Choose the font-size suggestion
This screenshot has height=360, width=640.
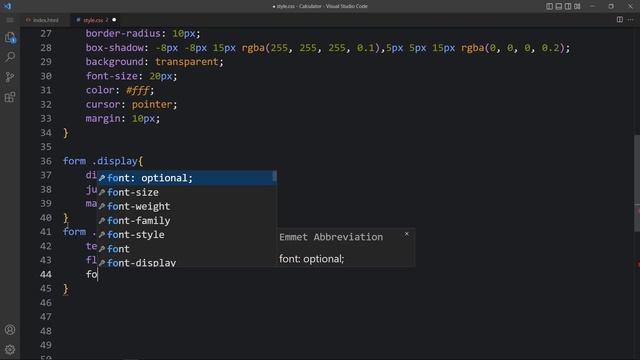click(187, 192)
